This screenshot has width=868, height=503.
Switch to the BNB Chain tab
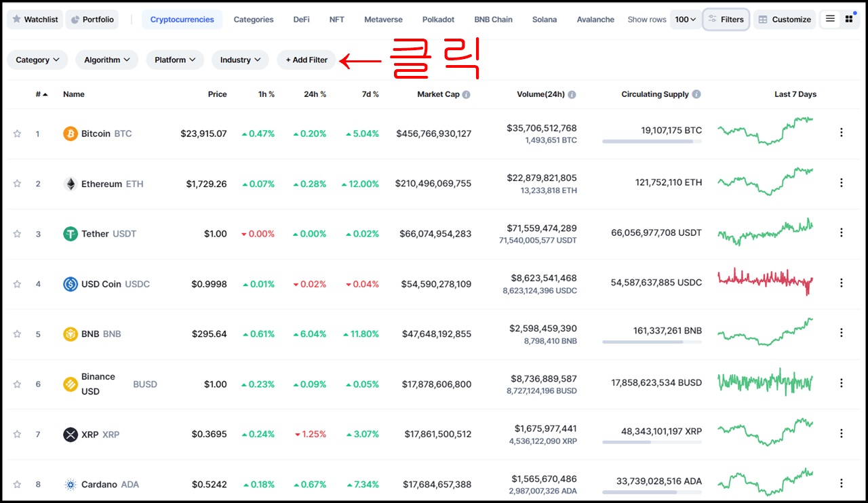[x=494, y=20]
